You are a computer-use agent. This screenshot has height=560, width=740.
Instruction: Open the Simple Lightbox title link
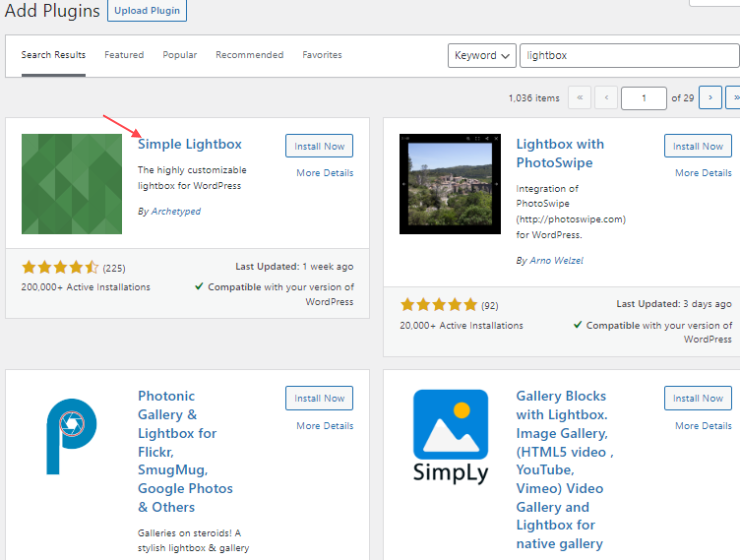tap(190, 144)
